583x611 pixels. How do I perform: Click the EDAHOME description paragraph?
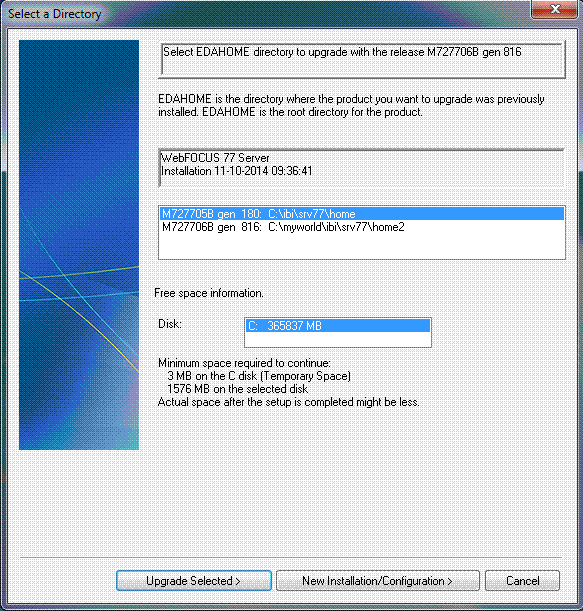point(351,106)
